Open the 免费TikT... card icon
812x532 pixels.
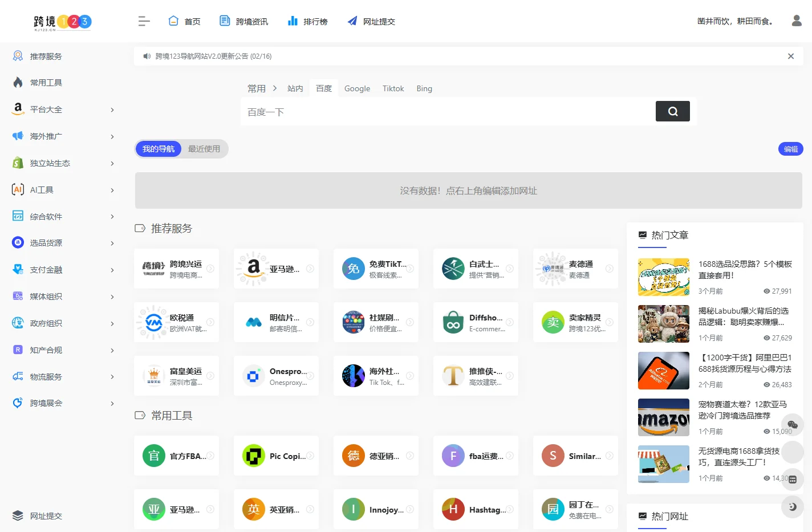click(354, 269)
